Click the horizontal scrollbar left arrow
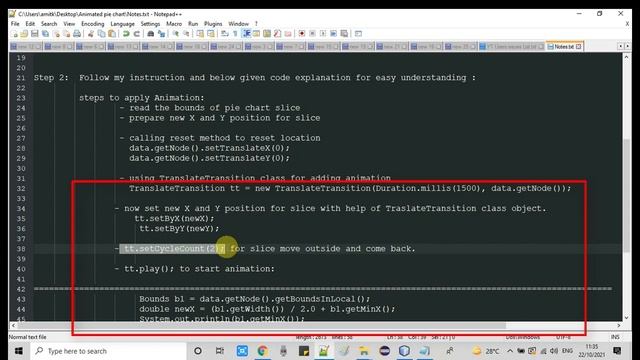Screen dimensions: 640x360 [13, 325]
